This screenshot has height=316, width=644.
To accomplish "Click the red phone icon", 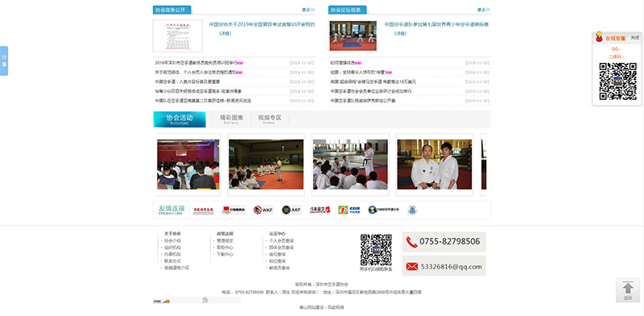I will pyautogui.click(x=411, y=242).
